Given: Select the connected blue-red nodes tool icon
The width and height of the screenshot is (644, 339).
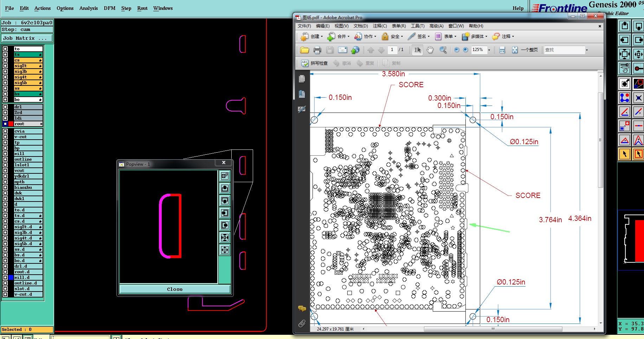Looking at the screenshot, I should (x=625, y=97).
